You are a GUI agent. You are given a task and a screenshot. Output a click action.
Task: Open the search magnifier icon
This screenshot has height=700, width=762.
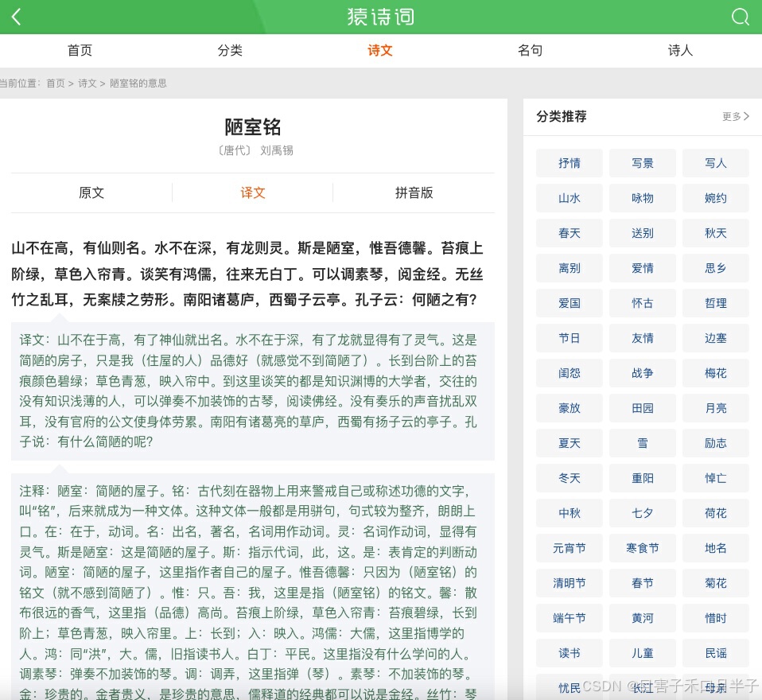point(741,17)
